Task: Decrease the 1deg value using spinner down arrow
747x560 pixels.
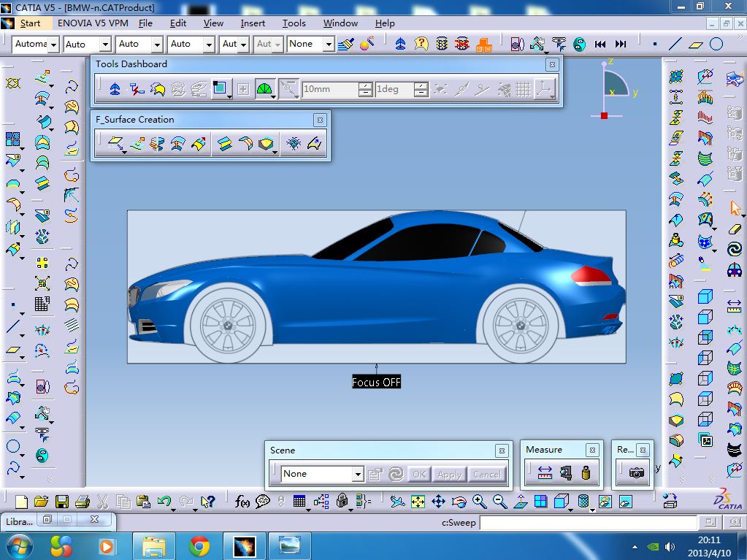Action: click(x=421, y=93)
